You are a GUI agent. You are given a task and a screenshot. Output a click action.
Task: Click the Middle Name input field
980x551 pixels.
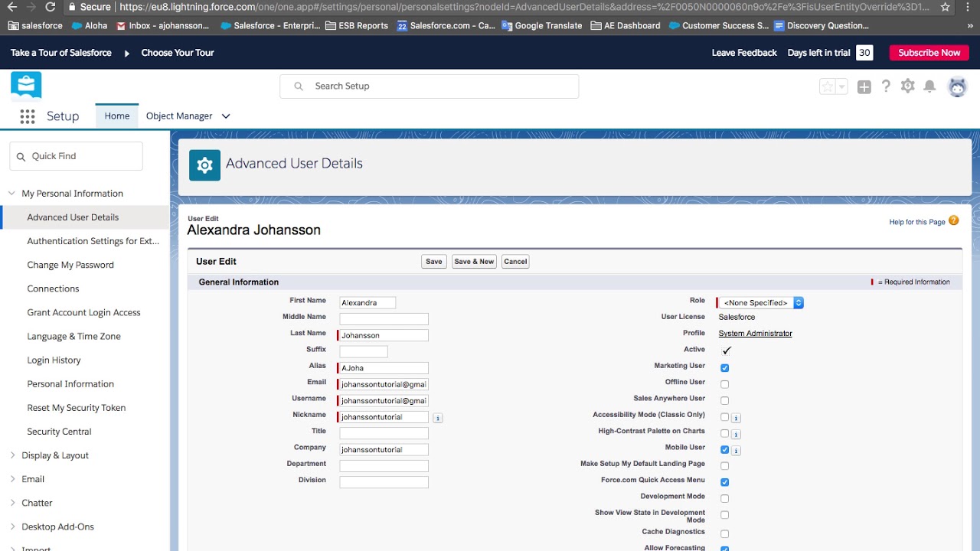(x=384, y=319)
